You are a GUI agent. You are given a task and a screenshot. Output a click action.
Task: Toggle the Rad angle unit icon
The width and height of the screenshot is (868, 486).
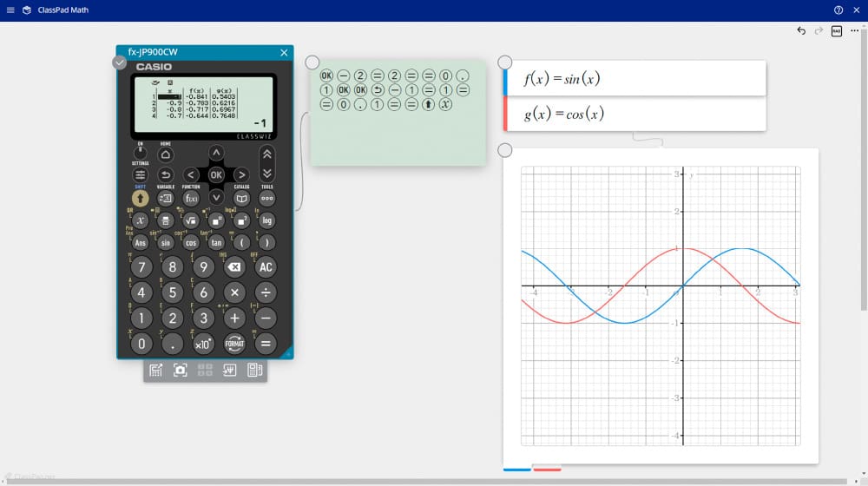pos(837,31)
